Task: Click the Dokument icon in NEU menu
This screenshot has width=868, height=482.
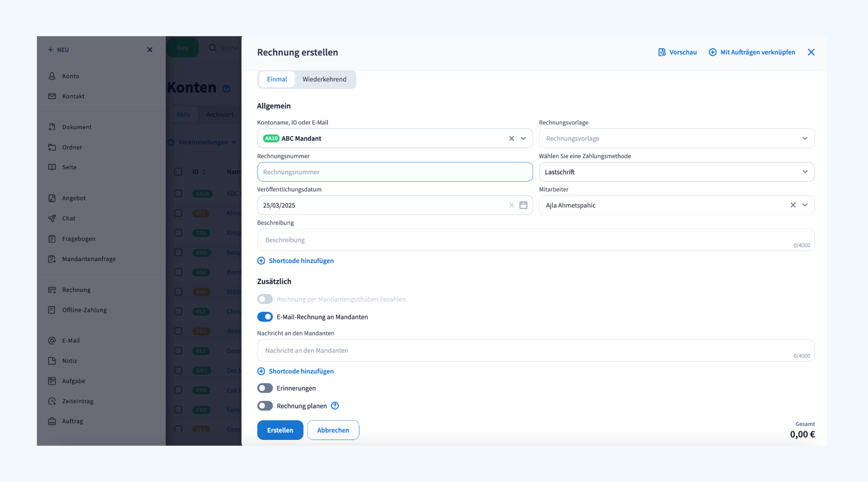Action: tap(52, 127)
